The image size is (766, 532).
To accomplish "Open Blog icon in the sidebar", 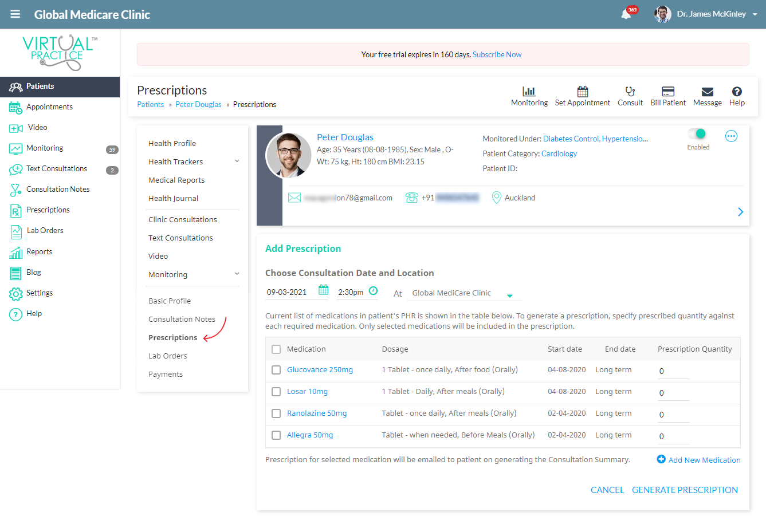I will [x=15, y=273].
